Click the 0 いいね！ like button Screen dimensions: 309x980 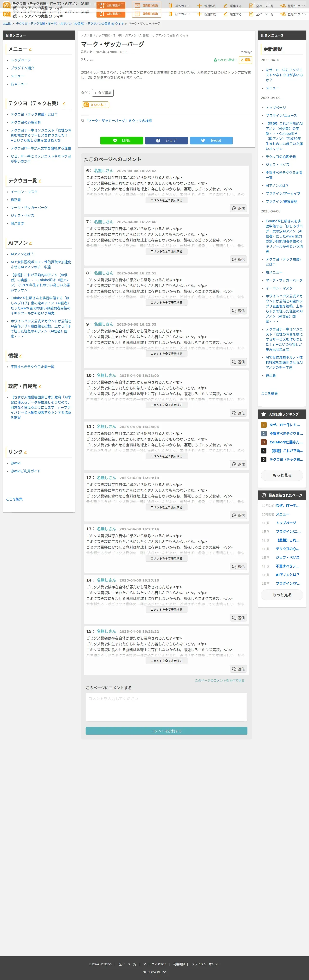pos(95,105)
